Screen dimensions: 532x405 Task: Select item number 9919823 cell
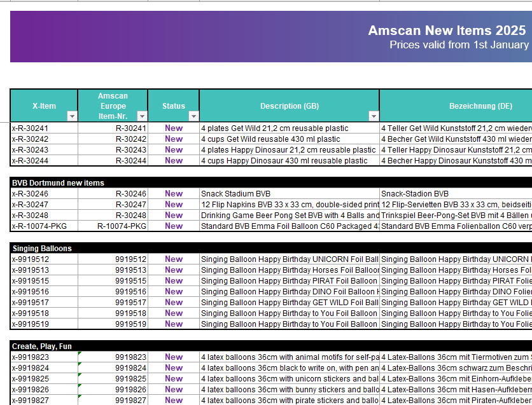click(x=113, y=357)
